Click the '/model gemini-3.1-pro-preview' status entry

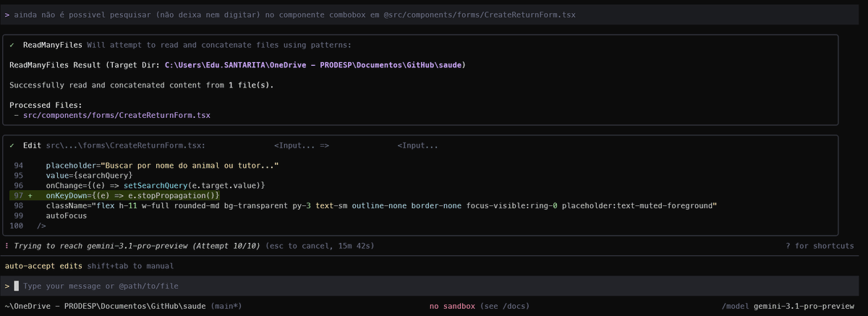(788, 307)
